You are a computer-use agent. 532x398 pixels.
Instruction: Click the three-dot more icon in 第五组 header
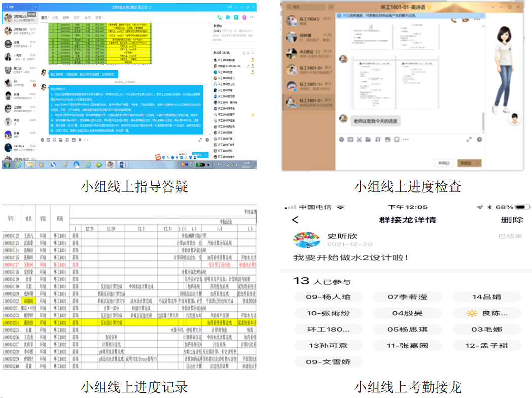tap(253, 18)
